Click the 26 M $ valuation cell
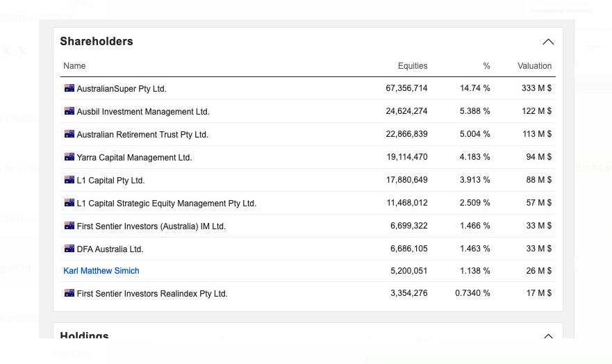Viewport: 612px width, 364px height. pyautogui.click(x=538, y=271)
